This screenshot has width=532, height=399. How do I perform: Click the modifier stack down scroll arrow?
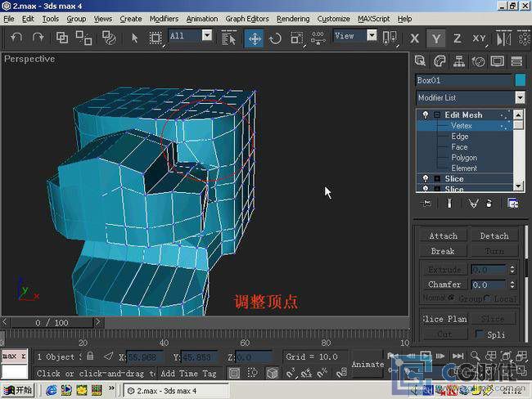click(518, 186)
